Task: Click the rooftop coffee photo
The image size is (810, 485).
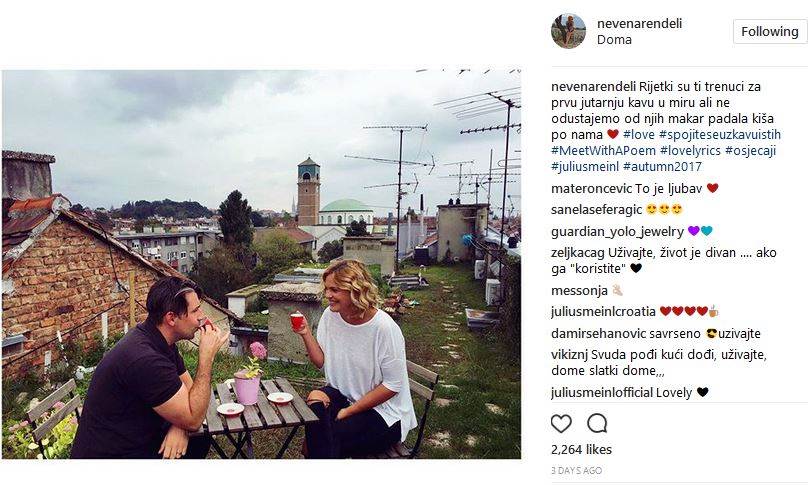Action: coord(261,264)
